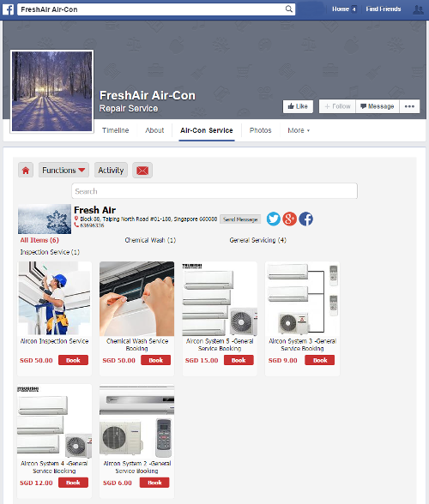The image size is (429, 504).
Task: Open the Aircon Inspection Service title link
Action: click(x=54, y=341)
